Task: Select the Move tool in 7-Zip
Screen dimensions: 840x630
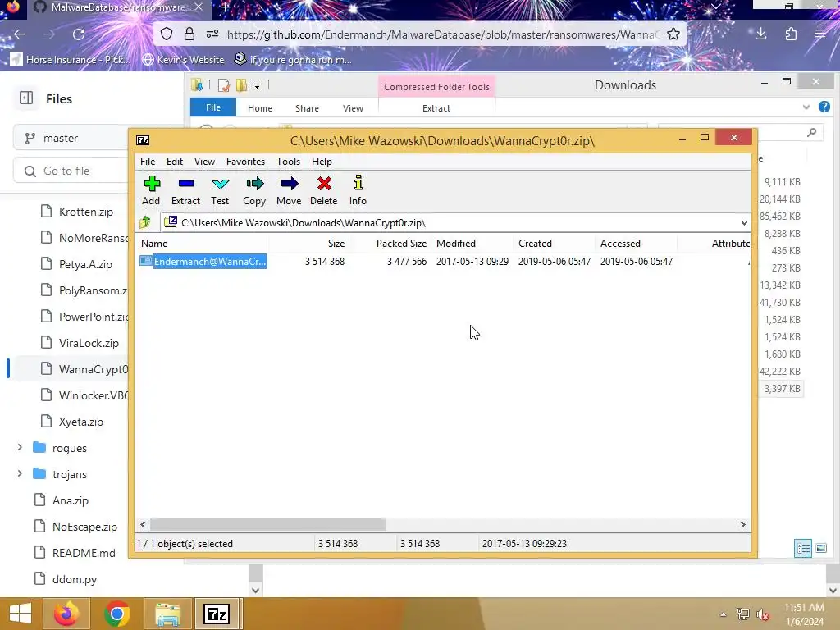Action: pos(289,190)
